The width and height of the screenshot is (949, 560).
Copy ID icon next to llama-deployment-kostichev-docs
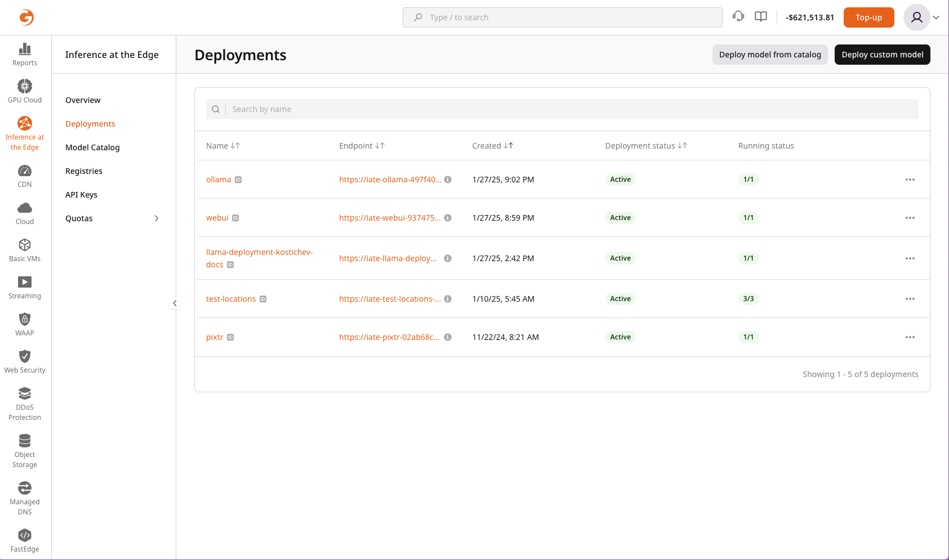(x=230, y=265)
